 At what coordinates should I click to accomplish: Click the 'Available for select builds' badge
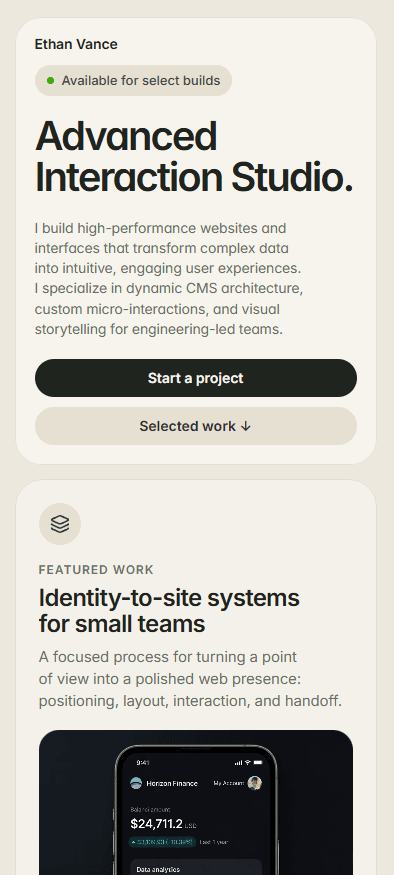pos(133,81)
